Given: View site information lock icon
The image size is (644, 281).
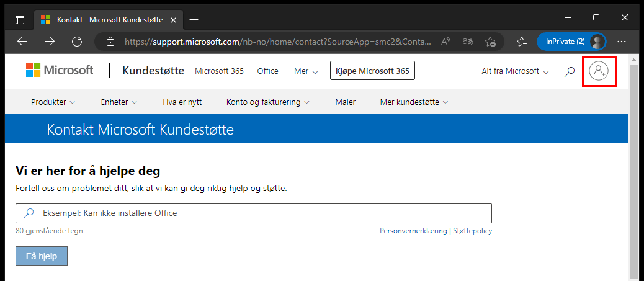Looking at the screenshot, I should [110, 42].
